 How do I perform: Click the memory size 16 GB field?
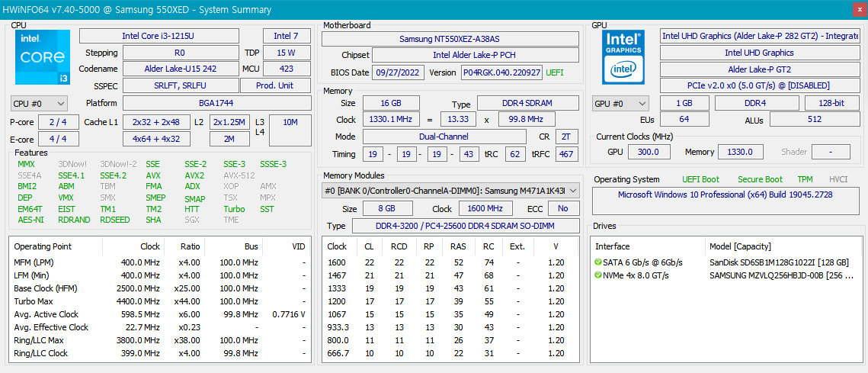coord(391,103)
